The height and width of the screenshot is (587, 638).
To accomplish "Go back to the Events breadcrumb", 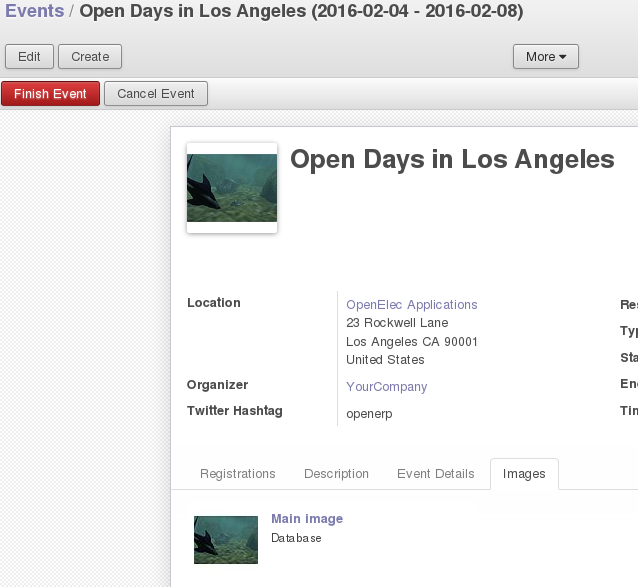I will tap(35, 12).
